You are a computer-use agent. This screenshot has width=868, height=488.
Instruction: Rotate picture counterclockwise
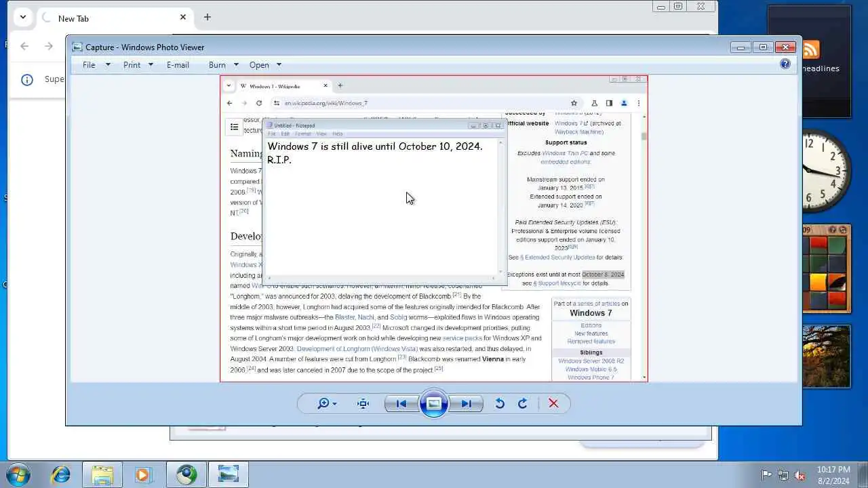coord(500,403)
